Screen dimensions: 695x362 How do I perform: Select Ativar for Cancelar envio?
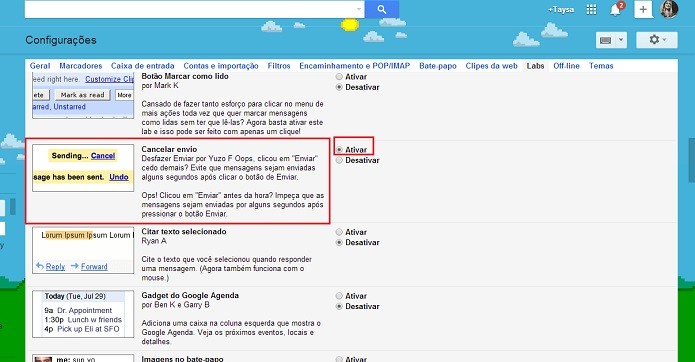339,150
